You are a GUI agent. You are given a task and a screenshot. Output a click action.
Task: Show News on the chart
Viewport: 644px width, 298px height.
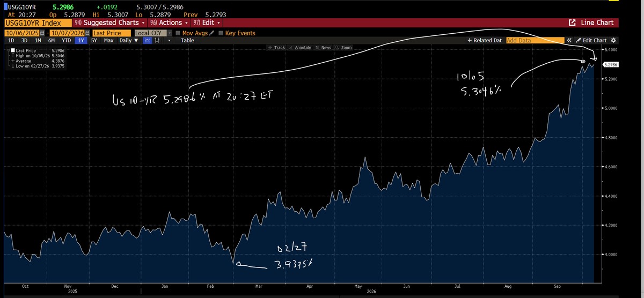pyautogui.click(x=323, y=48)
